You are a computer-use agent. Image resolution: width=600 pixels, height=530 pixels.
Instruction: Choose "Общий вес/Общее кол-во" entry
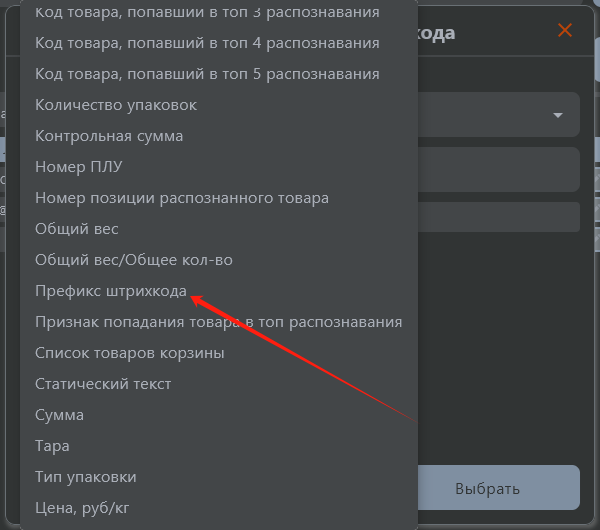[134, 260]
